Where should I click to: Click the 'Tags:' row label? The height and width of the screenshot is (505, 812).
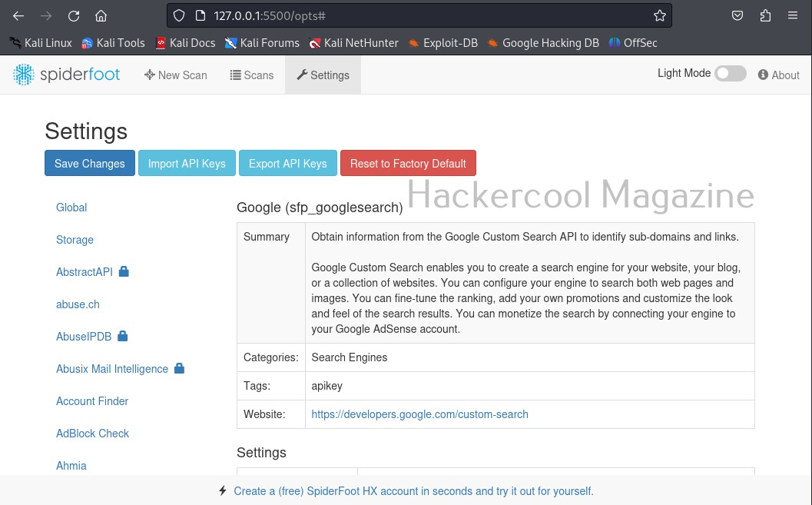[257, 386]
